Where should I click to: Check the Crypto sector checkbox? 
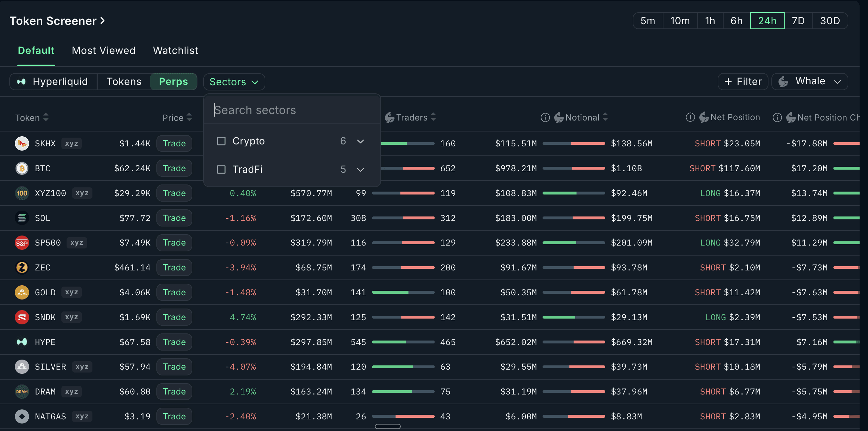click(221, 141)
